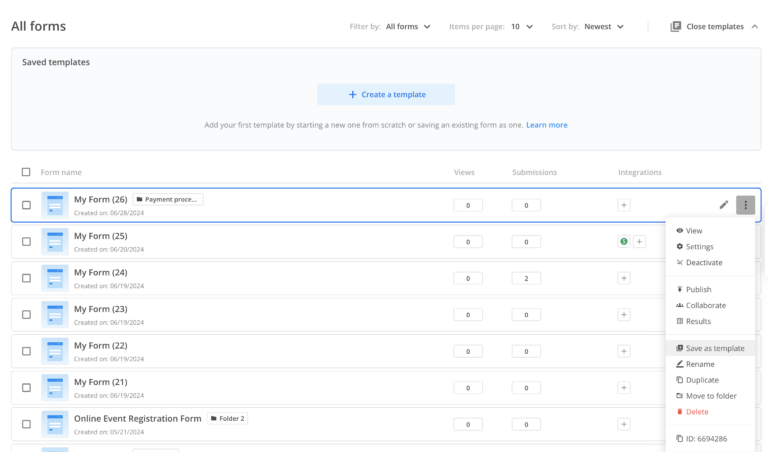
Task: Click the Form name column header
Action: [61, 172]
